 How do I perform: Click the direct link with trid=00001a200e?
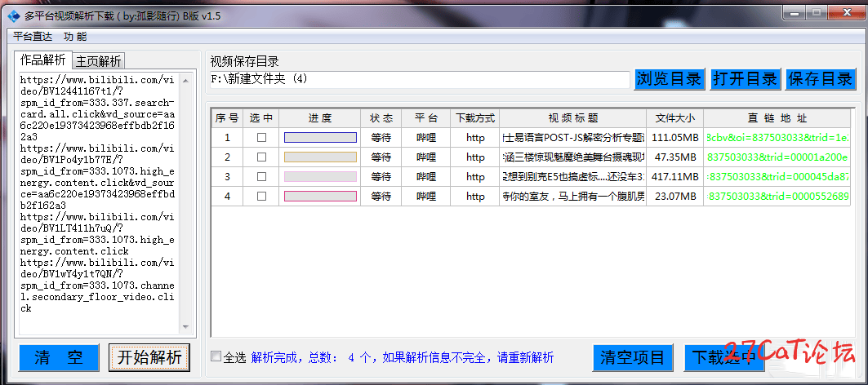(x=777, y=157)
